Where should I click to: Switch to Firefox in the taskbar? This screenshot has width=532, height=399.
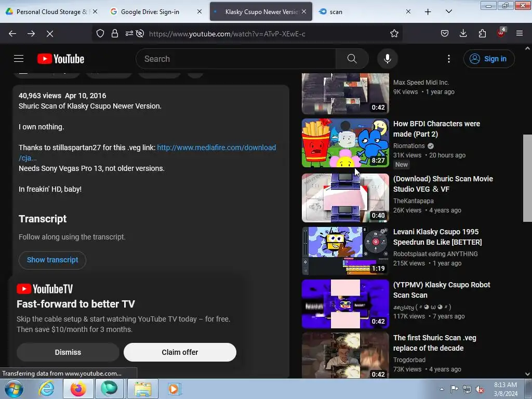(x=78, y=389)
